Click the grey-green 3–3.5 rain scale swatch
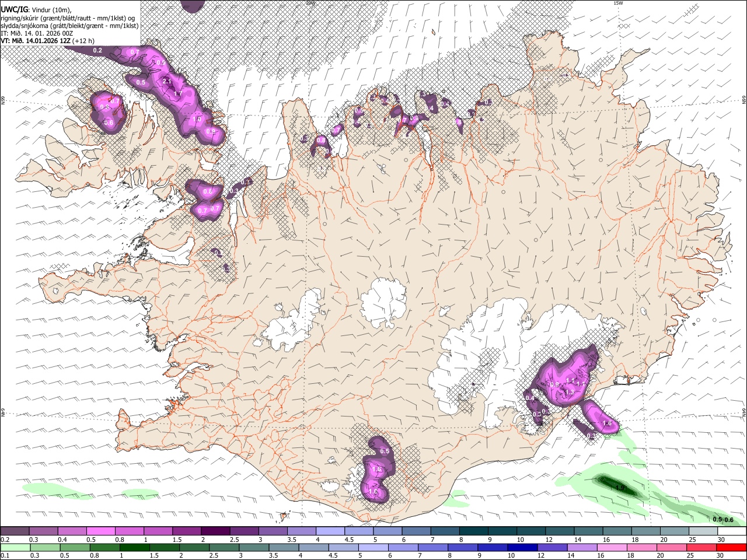 tap(254, 547)
